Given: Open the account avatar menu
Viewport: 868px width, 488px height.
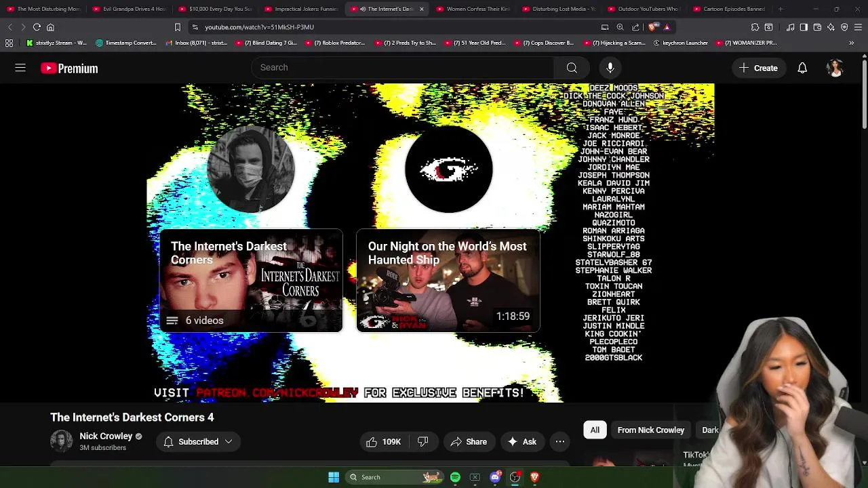Looking at the screenshot, I should pos(835,68).
